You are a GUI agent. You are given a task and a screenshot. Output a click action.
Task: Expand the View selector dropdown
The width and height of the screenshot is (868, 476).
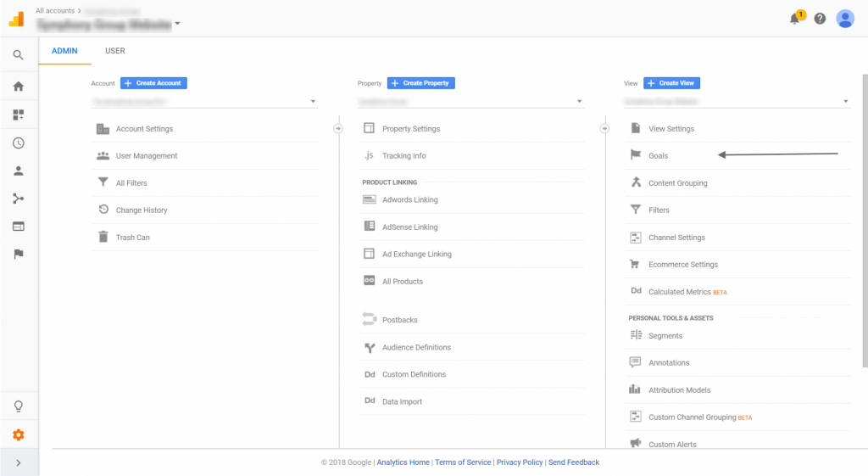pos(737,102)
